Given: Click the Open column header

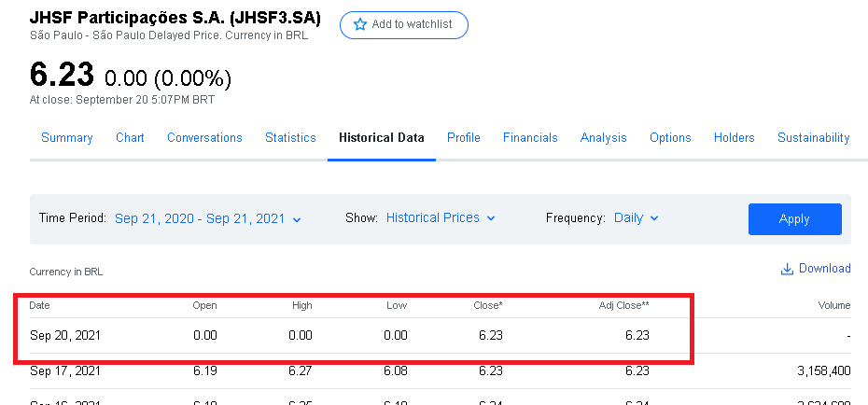Looking at the screenshot, I should (x=204, y=305).
